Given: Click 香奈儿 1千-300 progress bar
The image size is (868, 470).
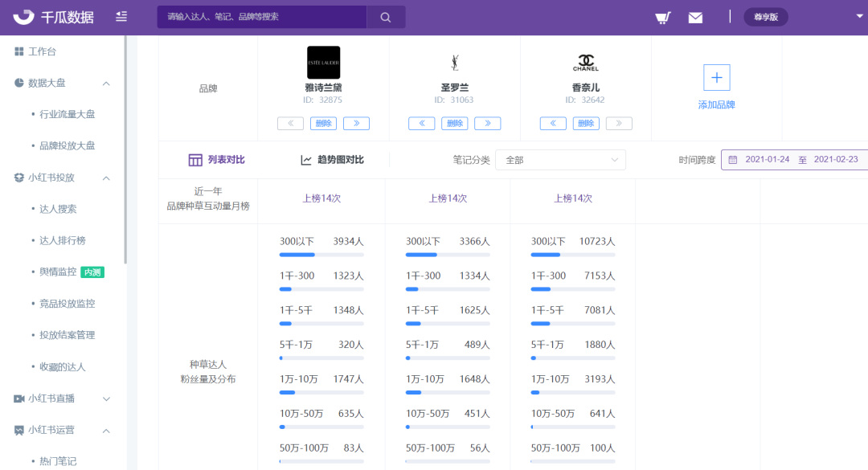Looking at the screenshot, I should 573,289.
